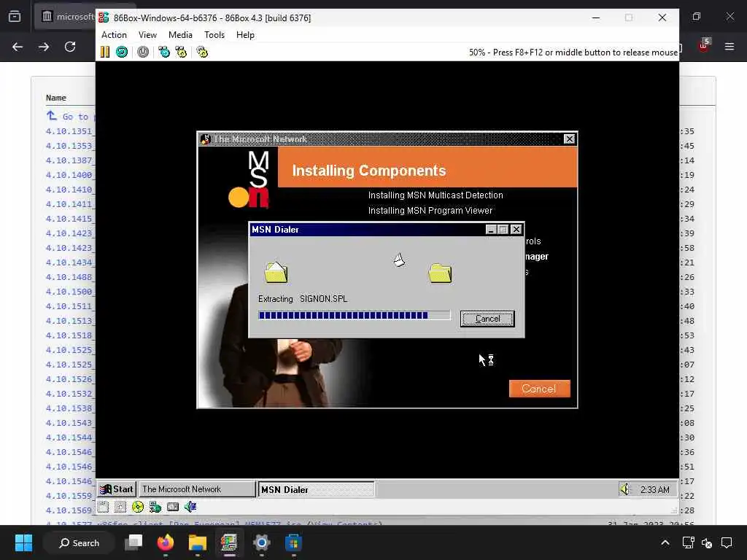Click the 'Installing MSN Multicast Detection' line

[436, 195]
